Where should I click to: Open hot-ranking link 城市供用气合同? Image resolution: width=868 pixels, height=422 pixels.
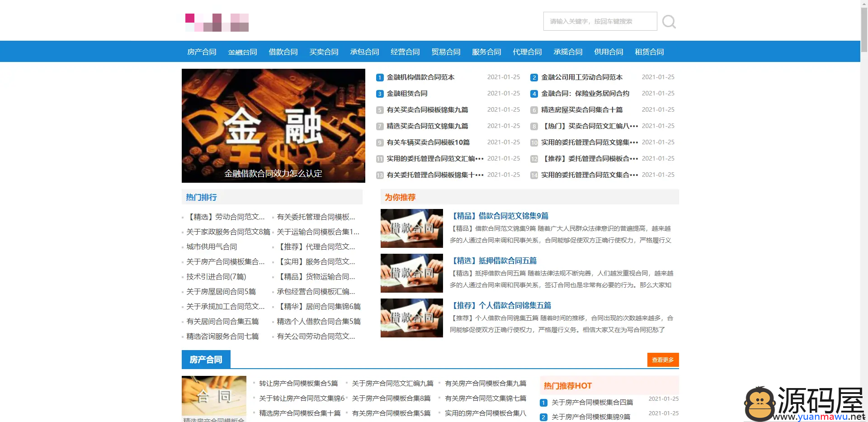212,247
